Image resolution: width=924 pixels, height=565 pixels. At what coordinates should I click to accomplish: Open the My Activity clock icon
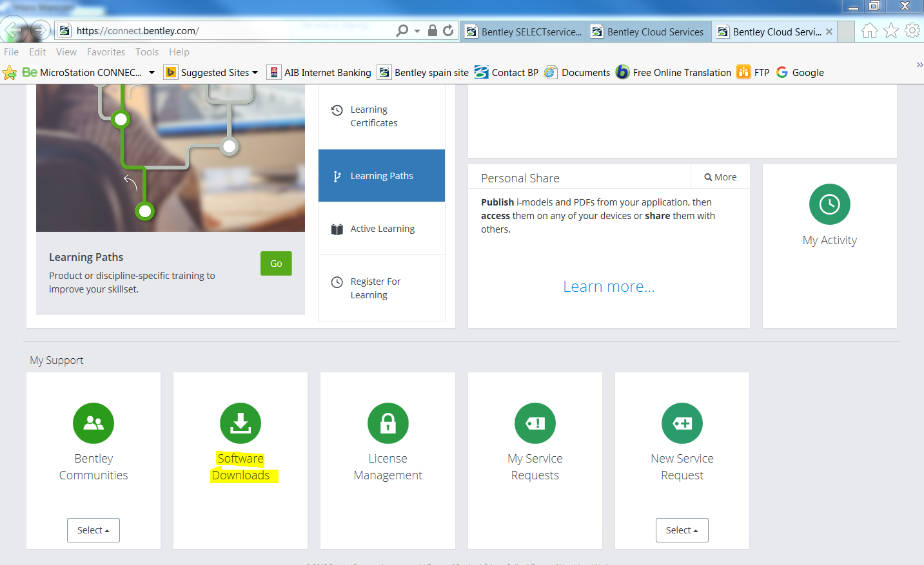(x=830, y=204)
